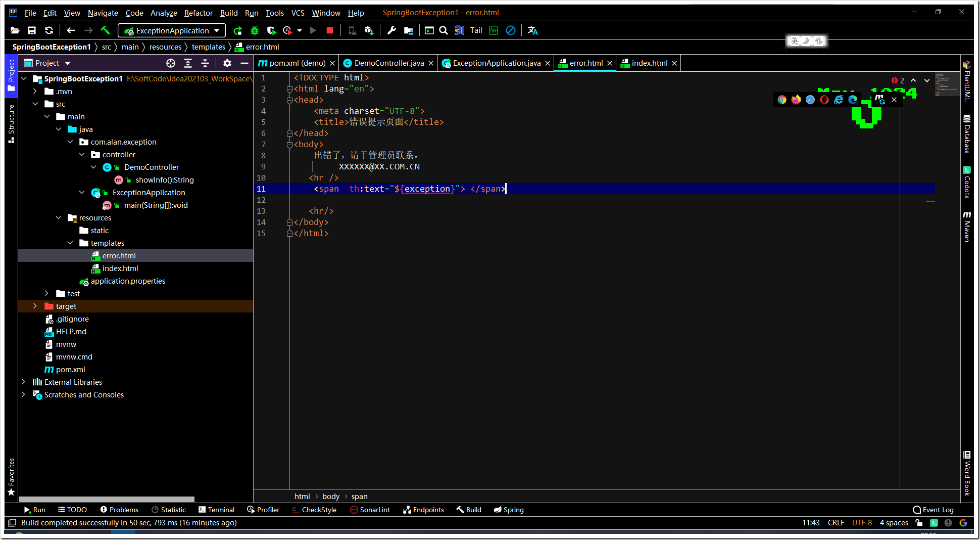Open the Event Log
The image size is (980, 540).
point(933,510)
